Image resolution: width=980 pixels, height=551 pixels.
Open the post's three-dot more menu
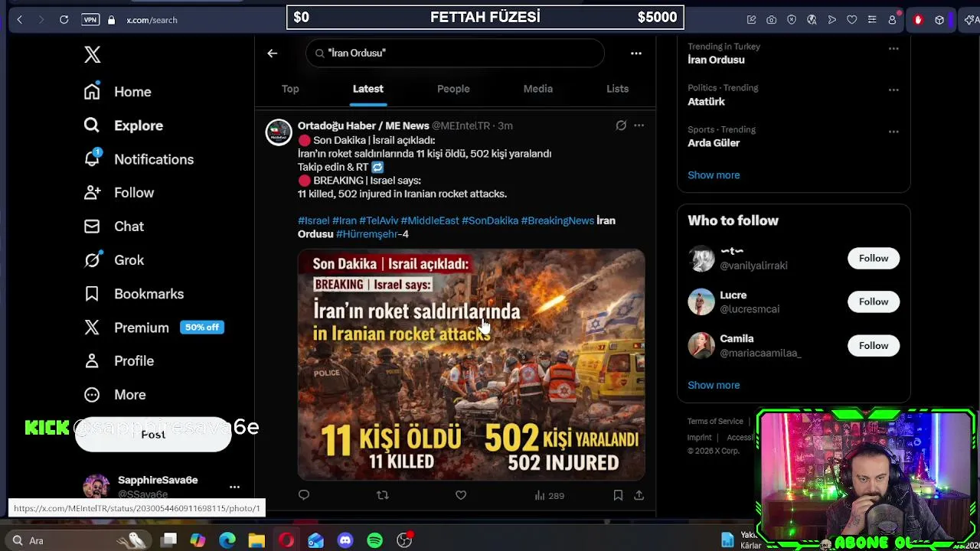point(639,126)
